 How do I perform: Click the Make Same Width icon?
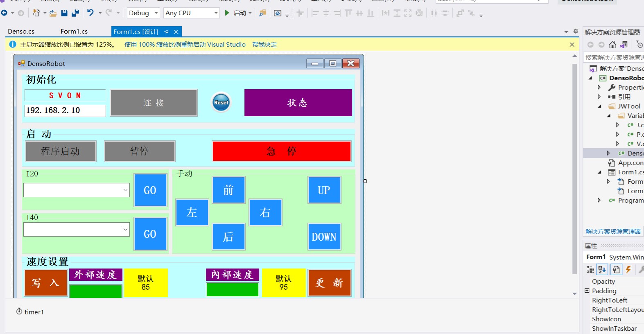(386, 13)
